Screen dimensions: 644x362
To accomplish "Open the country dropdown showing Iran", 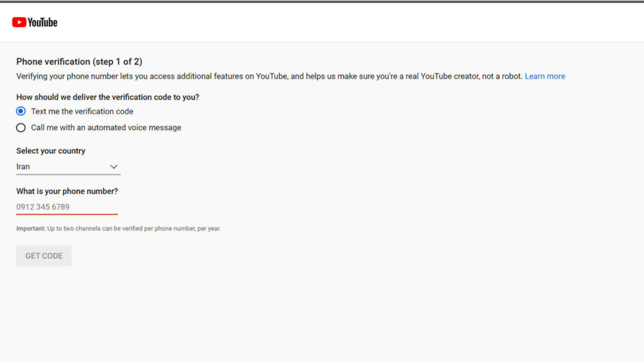I will click(x=63, y=167).
